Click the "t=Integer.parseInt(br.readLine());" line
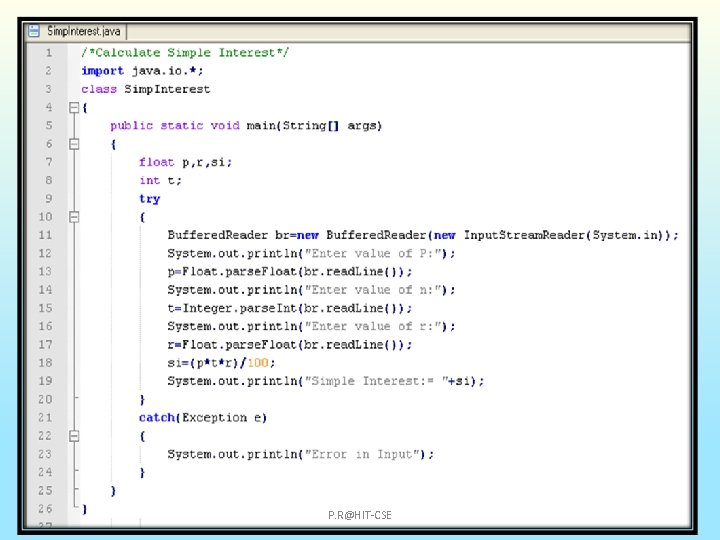This screenshot has height=540, width=720. pos(290,309)
